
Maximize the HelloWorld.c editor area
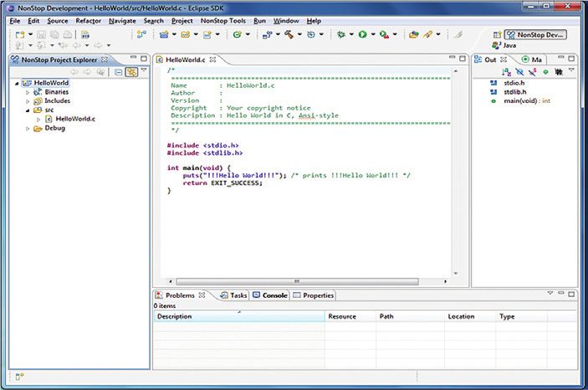pos(463,59)
